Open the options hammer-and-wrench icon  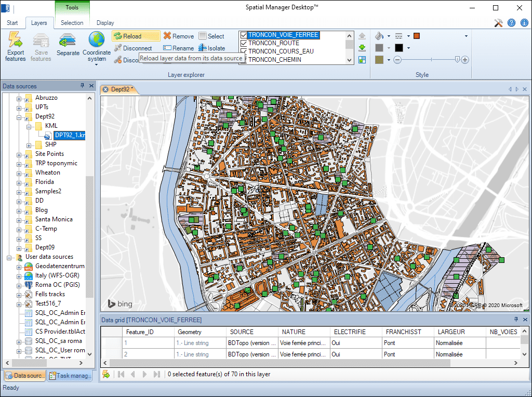498,23
